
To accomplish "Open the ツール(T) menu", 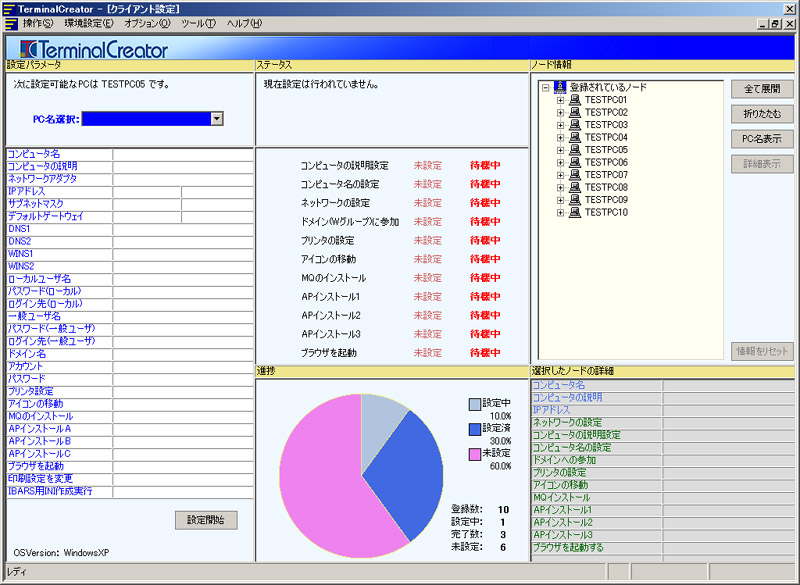I will coord(198,23).
